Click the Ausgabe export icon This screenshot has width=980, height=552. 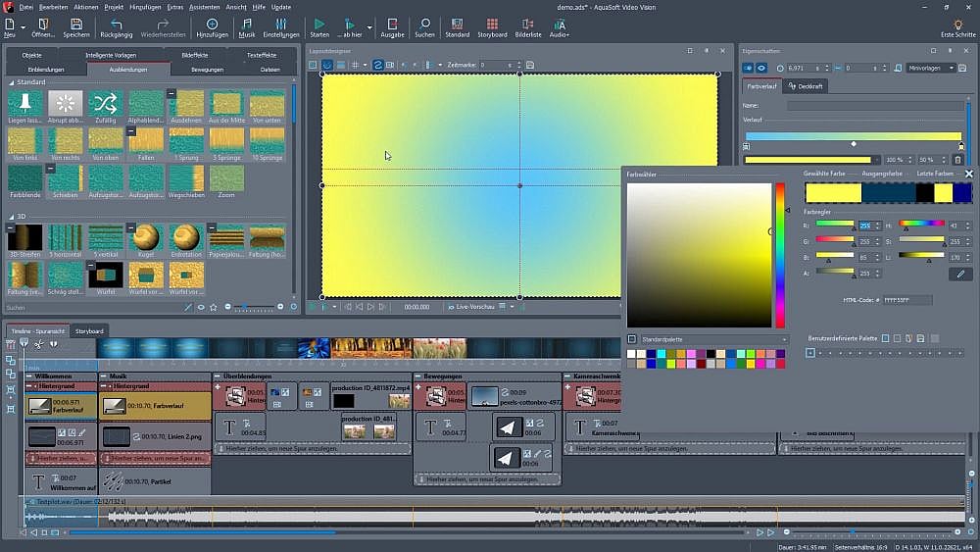tap(392, 24)
